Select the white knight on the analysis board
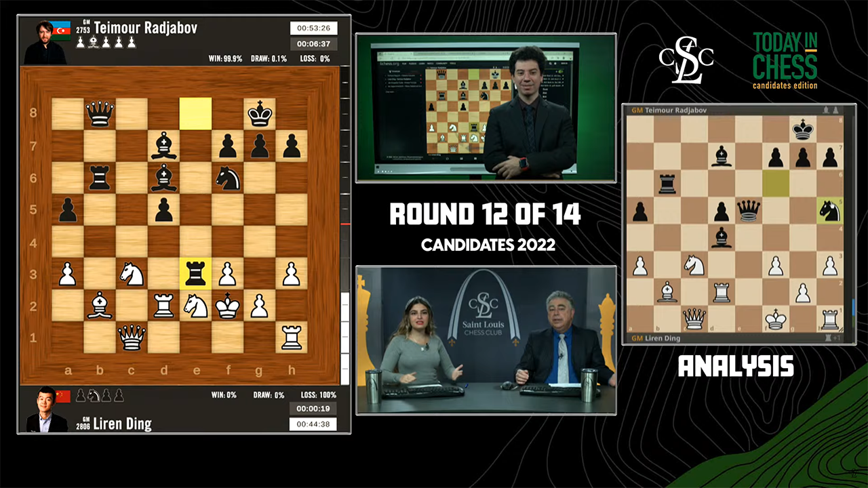Viewport: 868px width, 488px height. 694,265
